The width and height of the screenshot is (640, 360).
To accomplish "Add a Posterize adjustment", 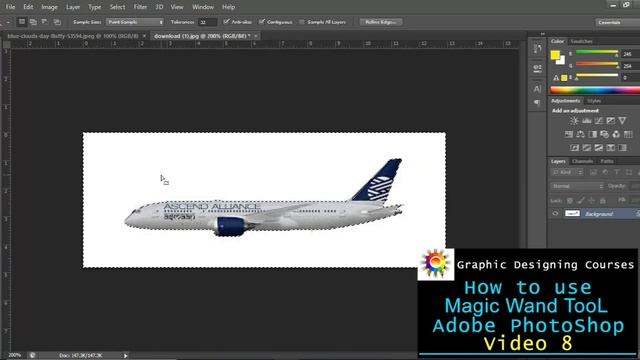I will coord(587,148).
